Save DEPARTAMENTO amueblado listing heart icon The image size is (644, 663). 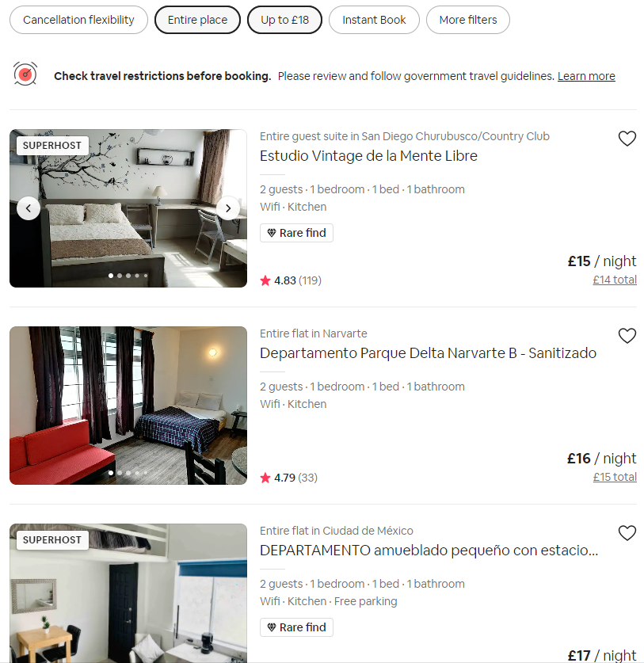click(627, 533)
